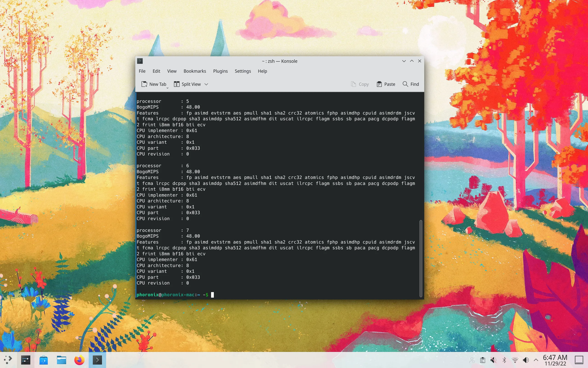Click the Paste toolbar button
This screenshot has height=368, width=588.
[x=386, y=84]
